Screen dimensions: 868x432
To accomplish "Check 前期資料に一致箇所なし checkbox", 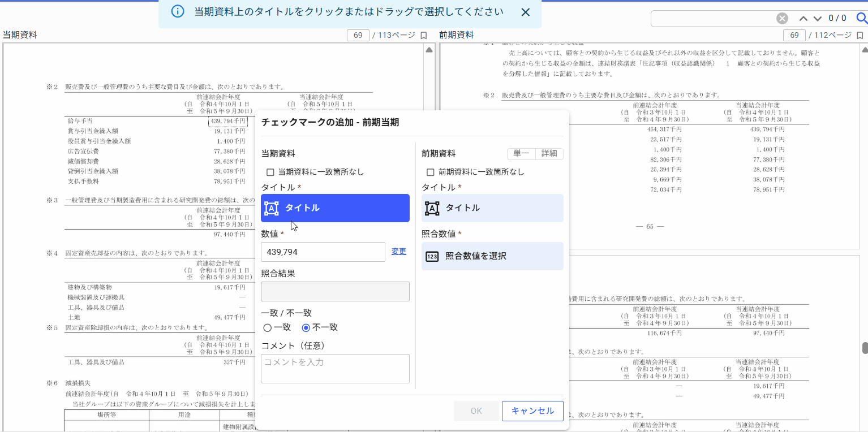I will tap(431, 172).
